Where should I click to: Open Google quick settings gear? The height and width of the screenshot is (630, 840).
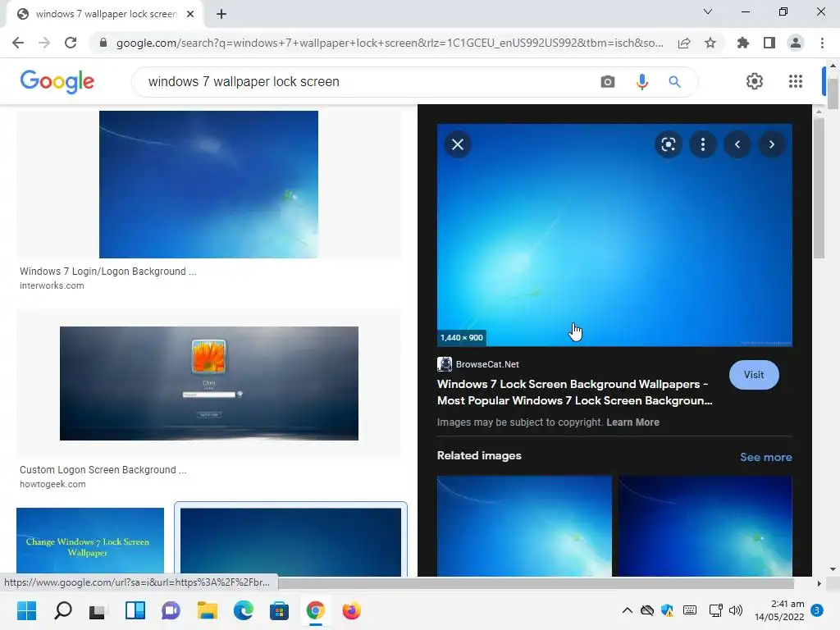[x=755, y=81]
